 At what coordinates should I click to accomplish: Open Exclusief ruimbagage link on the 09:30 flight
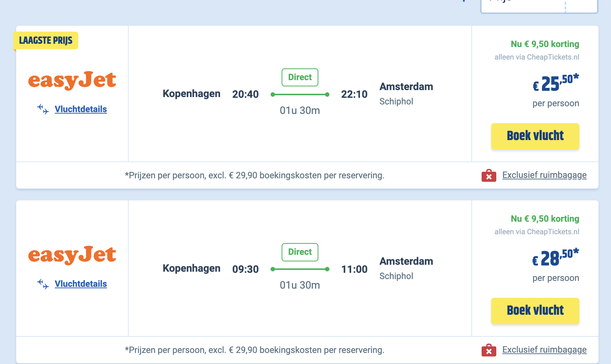(x=544, y=350)
